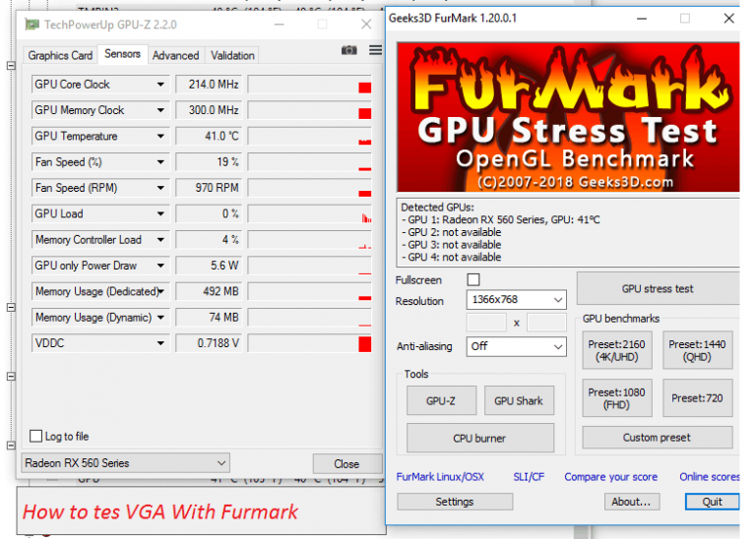
Task: Click the custom height input field
Action: point(546,323)
